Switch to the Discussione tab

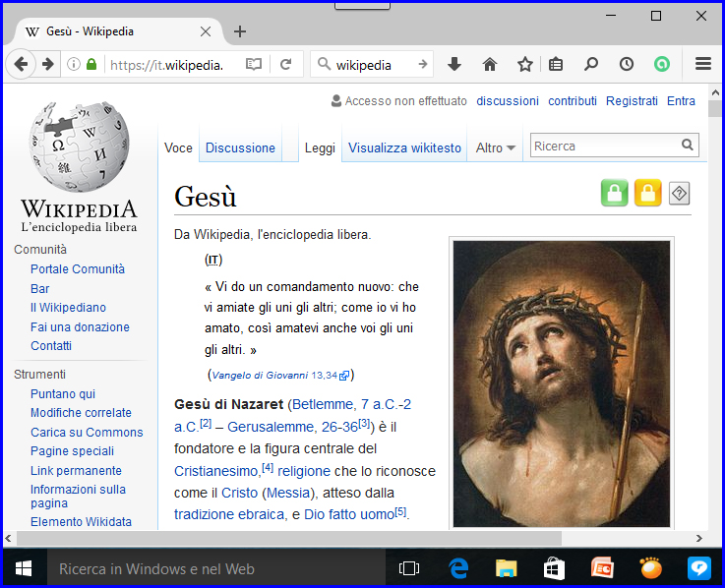[240, 147]
